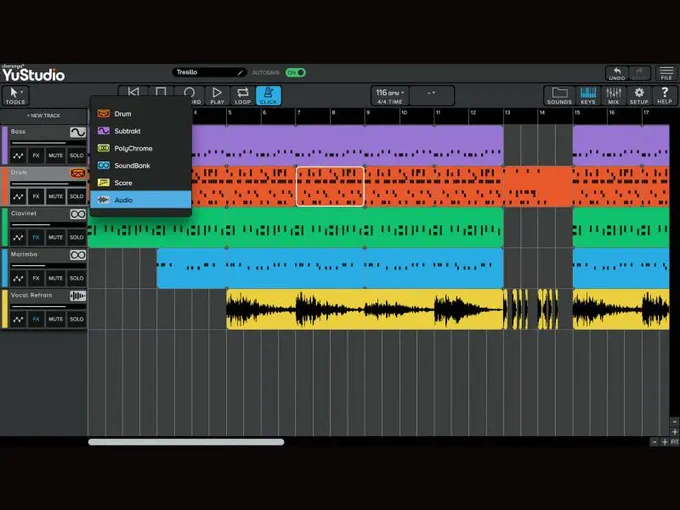Image resolution: width=680 pixels, height=510 pixels.
Task: Open the Sounds folder browser
Action: 559,96
